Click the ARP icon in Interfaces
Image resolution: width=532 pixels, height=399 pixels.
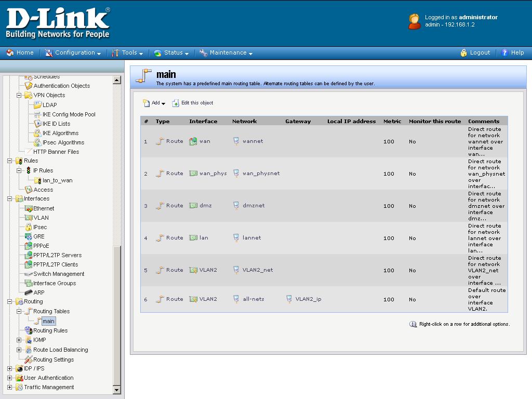click(x=29, y=292)
